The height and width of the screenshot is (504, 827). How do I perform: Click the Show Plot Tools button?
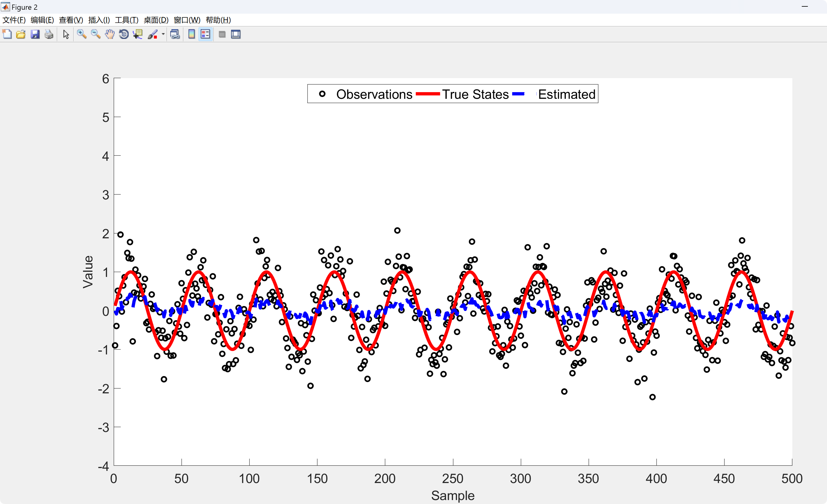(x=236, y=34)
